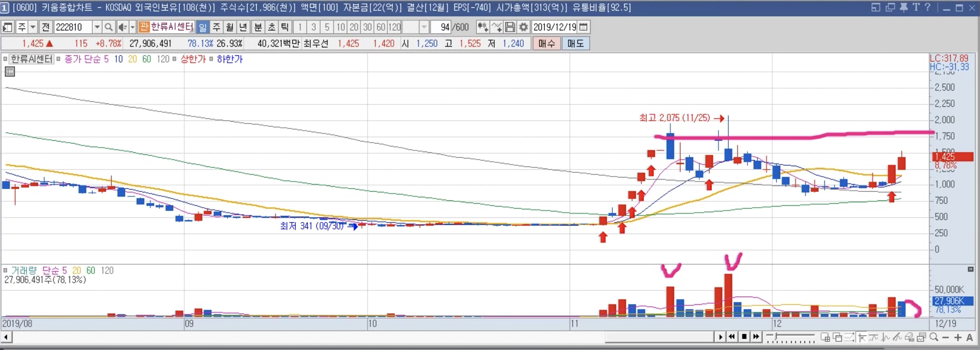980x350 pixels.
Task: Click the rewind button in chart playback
Action: tap(732, 337)
